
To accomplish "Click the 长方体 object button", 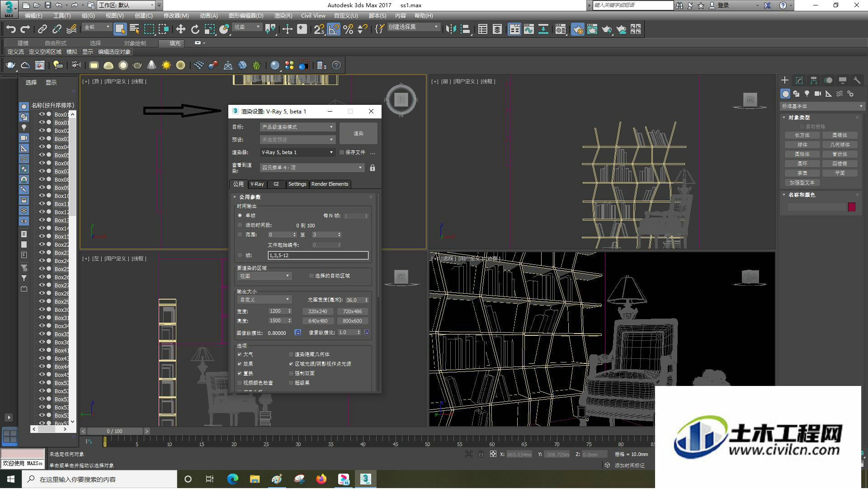I will 802,135.
